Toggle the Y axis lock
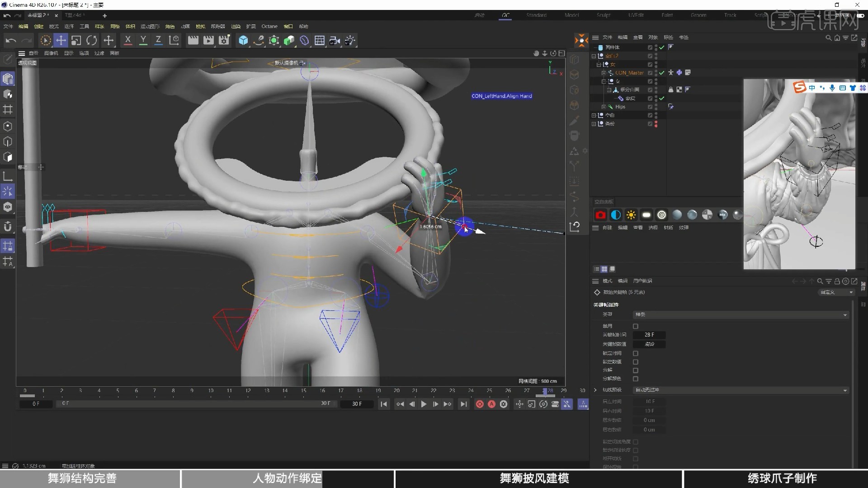 click(x=143, y=40)
